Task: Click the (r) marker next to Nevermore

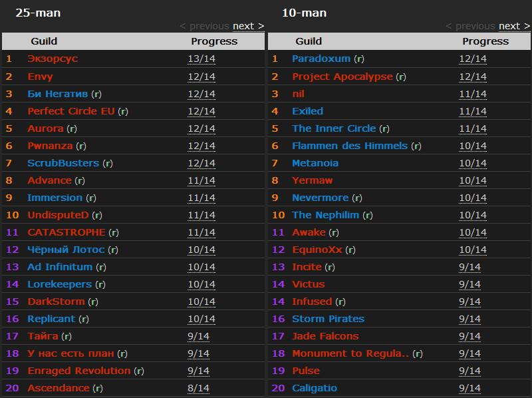Action: point(356,198)
